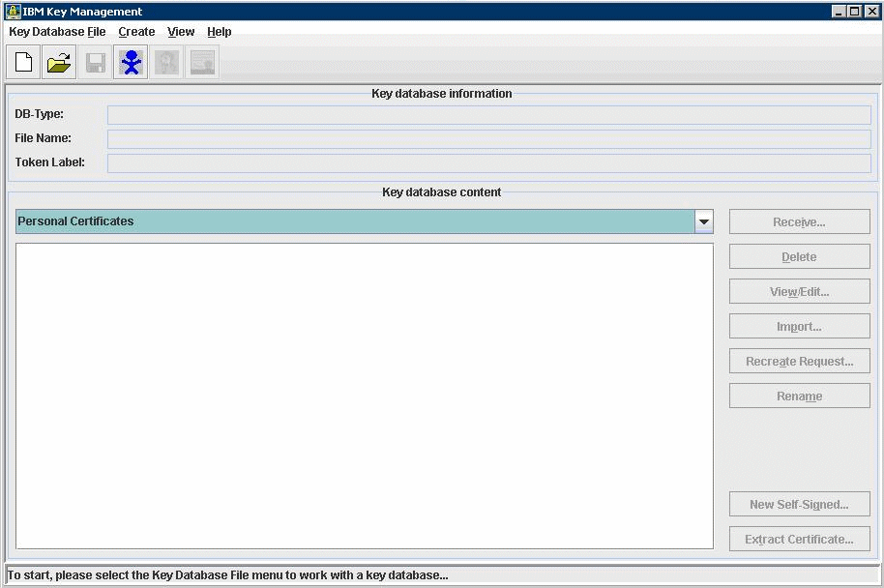Click the 'DB-Type:' label
The width and height of the screenshot is (884, 588).
40,114
